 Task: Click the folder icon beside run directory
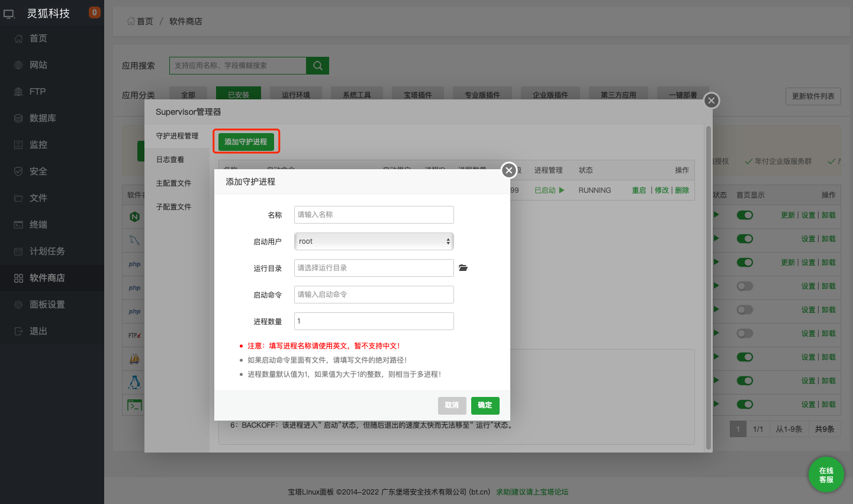(x=463, y=268)
